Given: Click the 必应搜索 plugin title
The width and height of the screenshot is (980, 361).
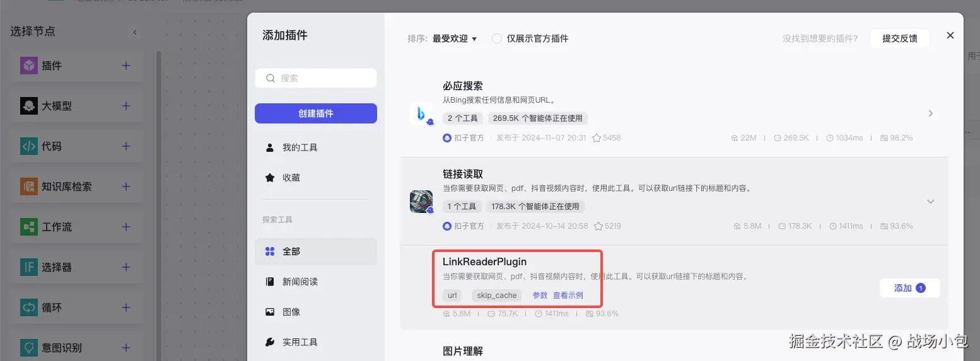Looking at the screenshot, I should coord(463,86).
